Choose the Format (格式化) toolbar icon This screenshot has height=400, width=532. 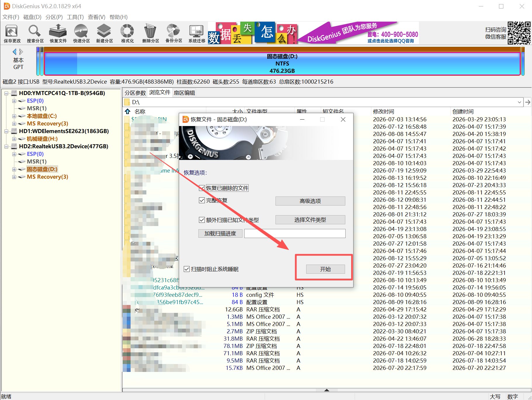(127, 33)
